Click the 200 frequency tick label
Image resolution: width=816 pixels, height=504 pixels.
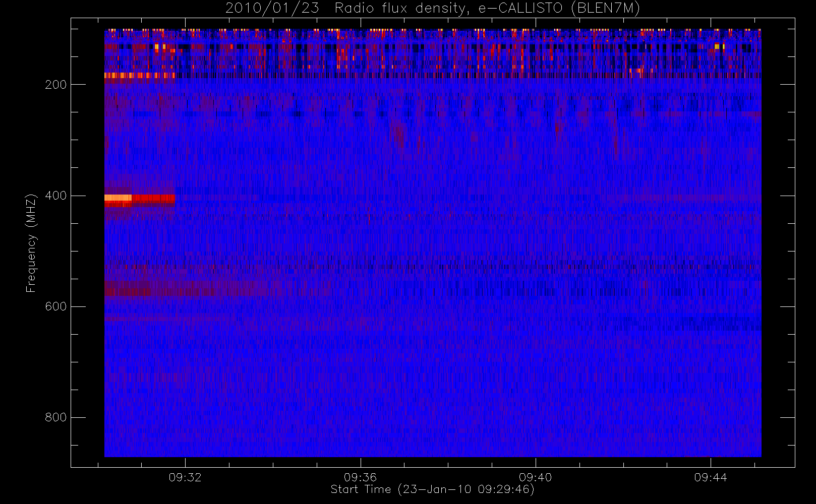tap(55, 85)
